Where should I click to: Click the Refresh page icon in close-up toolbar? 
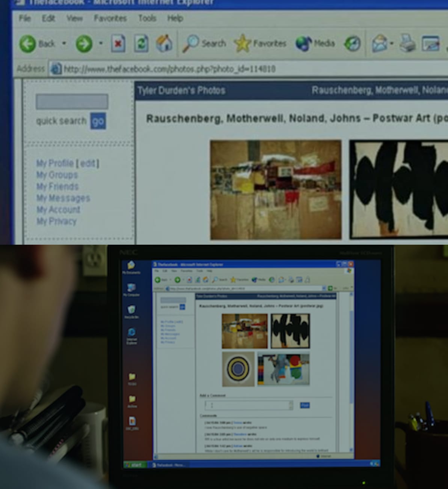pyautogui.click(x=141, y=44)
